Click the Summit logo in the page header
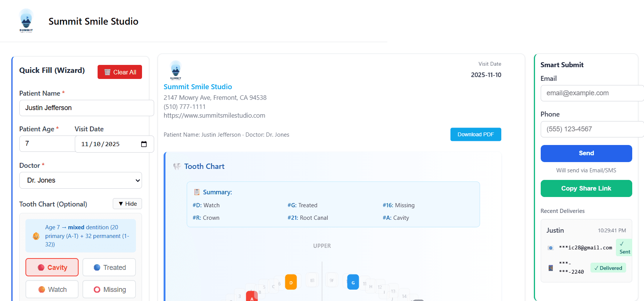 tap(26, 21)
